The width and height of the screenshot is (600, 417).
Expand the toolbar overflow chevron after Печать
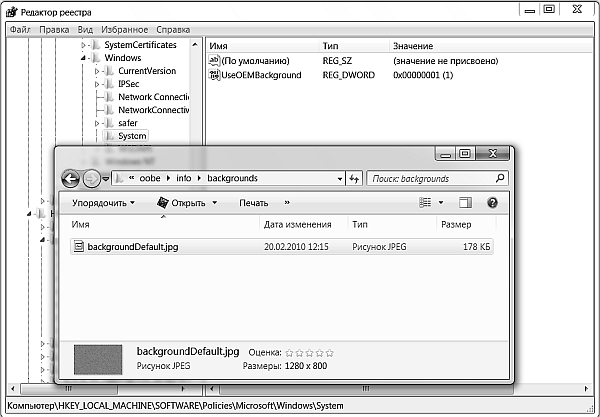pos(287,203)
